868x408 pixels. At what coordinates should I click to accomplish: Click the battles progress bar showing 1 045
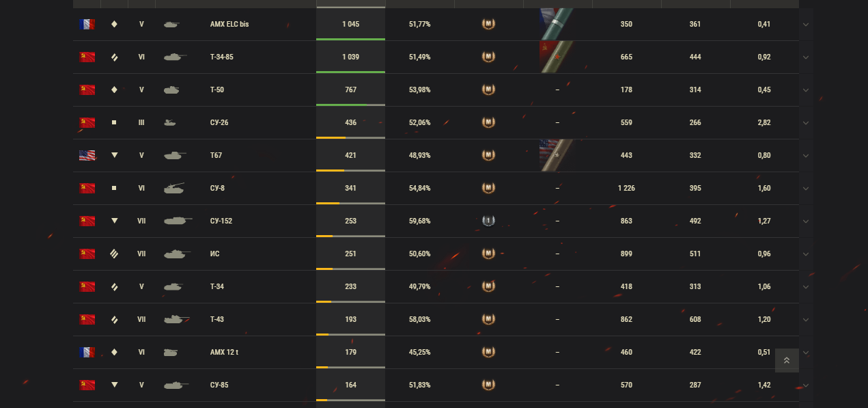point(350,24)
